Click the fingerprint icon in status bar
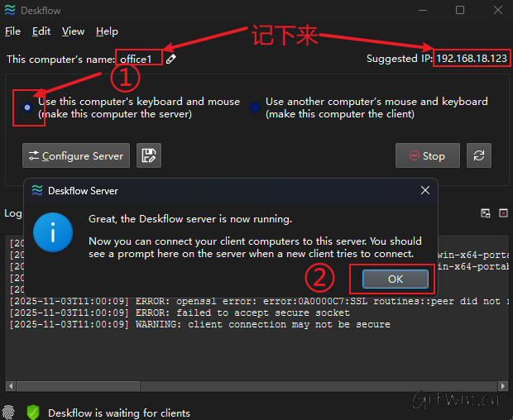 coord(10,412)
